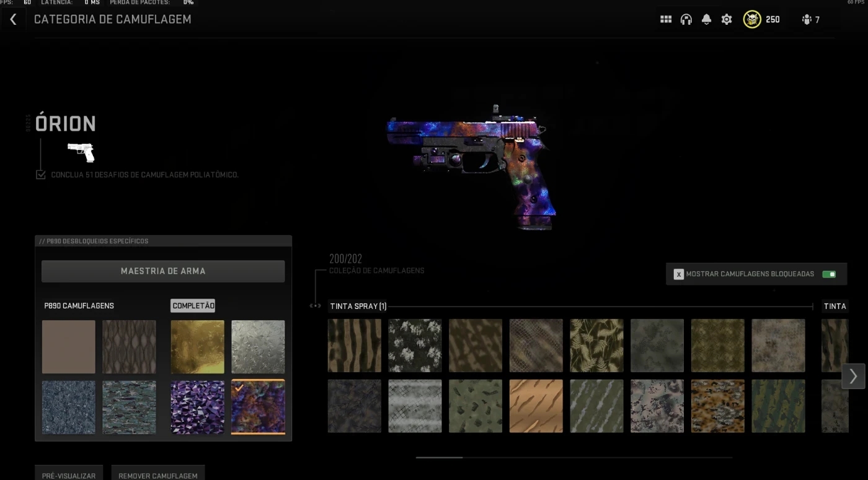This screenshot has width=868, height=480.
Task: Click the 200/202 collection counter
Action: [346, 259]
